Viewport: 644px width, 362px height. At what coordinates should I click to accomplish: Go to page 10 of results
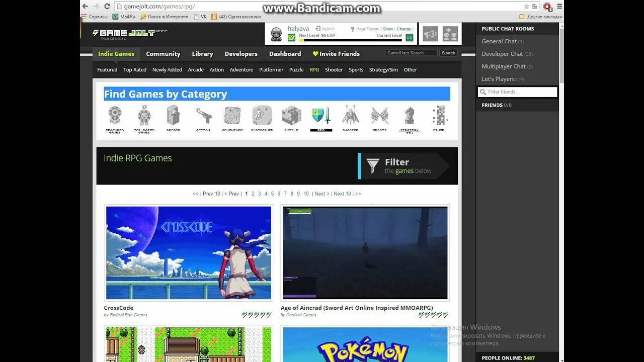(306, 194)
